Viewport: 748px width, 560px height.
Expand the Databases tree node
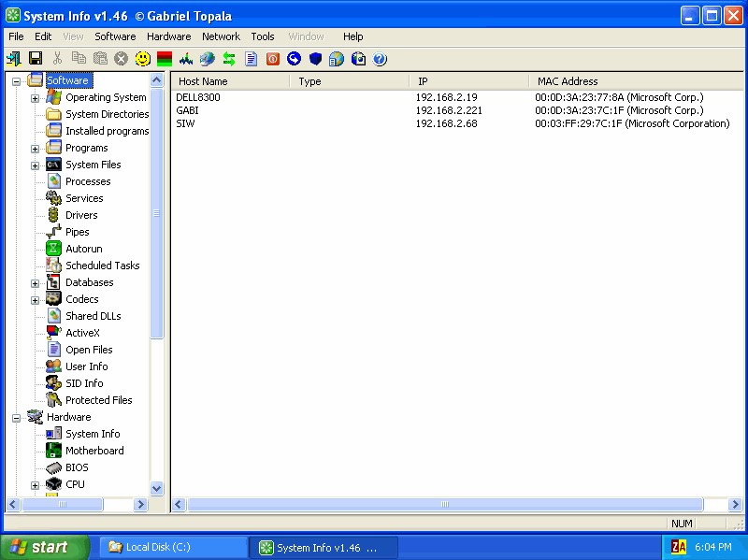click(36, 283)
